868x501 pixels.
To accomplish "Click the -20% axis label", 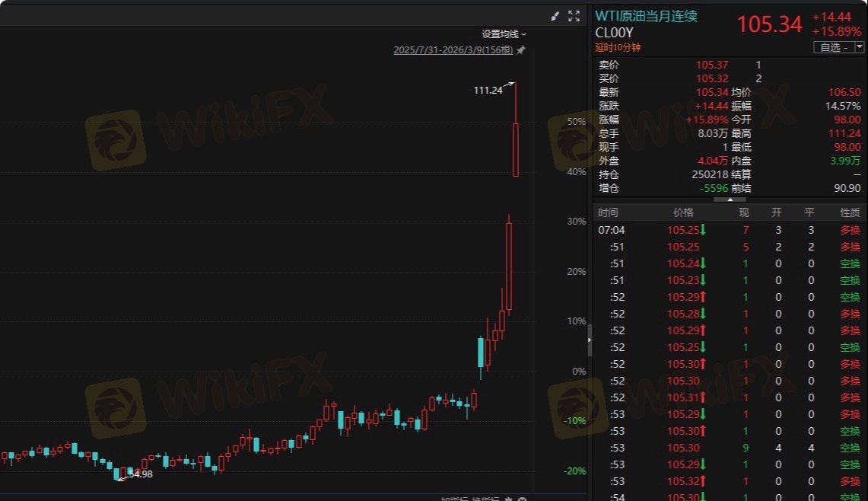I will (575, 471).
